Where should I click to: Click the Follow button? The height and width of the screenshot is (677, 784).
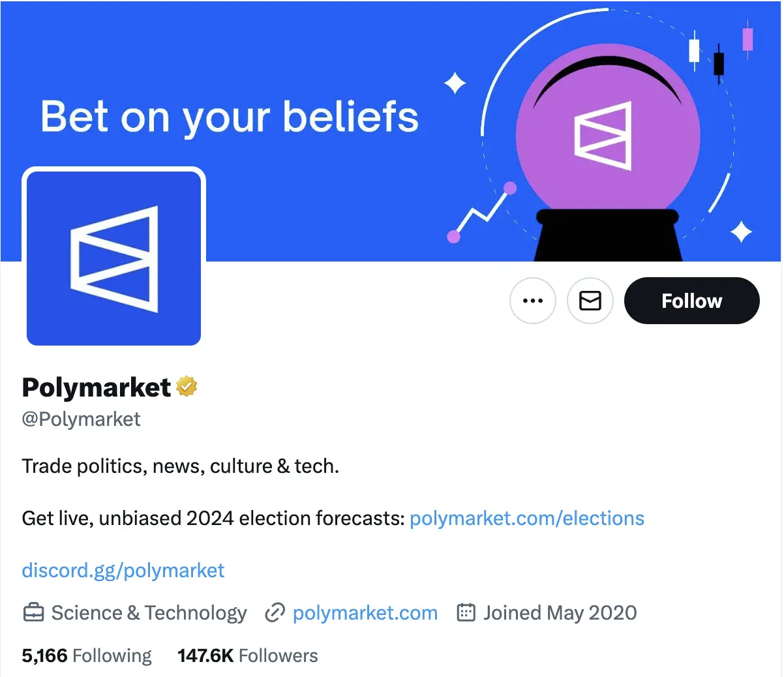tap(691, 301)
